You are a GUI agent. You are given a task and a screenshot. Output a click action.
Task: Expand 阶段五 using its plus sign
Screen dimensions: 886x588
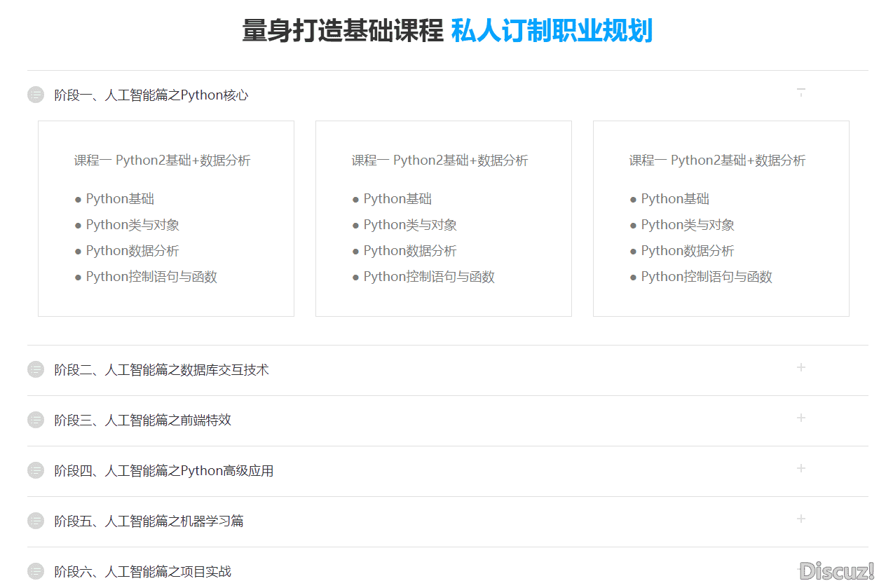pyautogui.click(x=801, y=519)
